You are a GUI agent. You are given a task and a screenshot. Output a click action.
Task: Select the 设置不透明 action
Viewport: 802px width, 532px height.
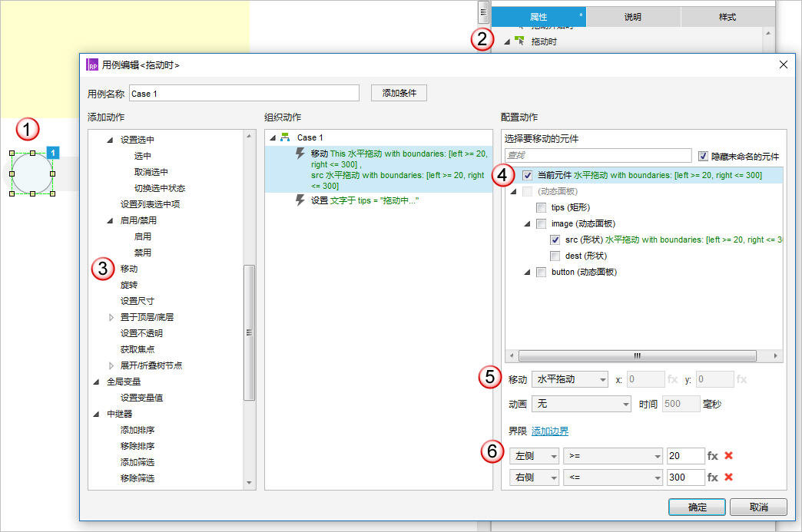141,332
